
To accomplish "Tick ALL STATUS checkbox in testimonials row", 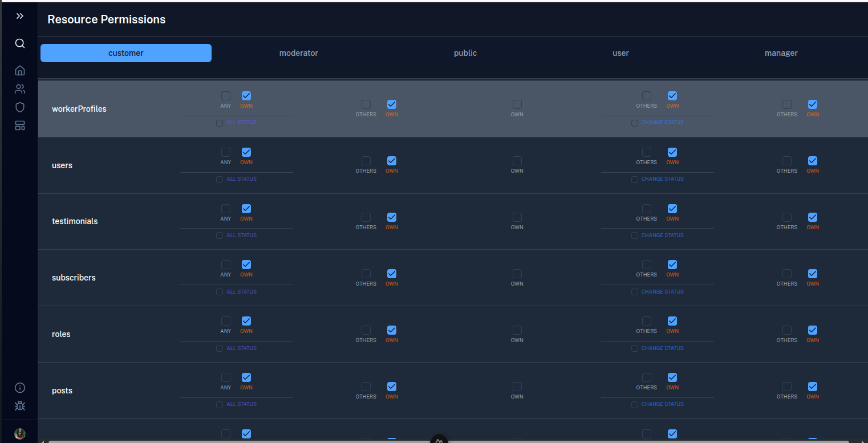I will 220,235.
